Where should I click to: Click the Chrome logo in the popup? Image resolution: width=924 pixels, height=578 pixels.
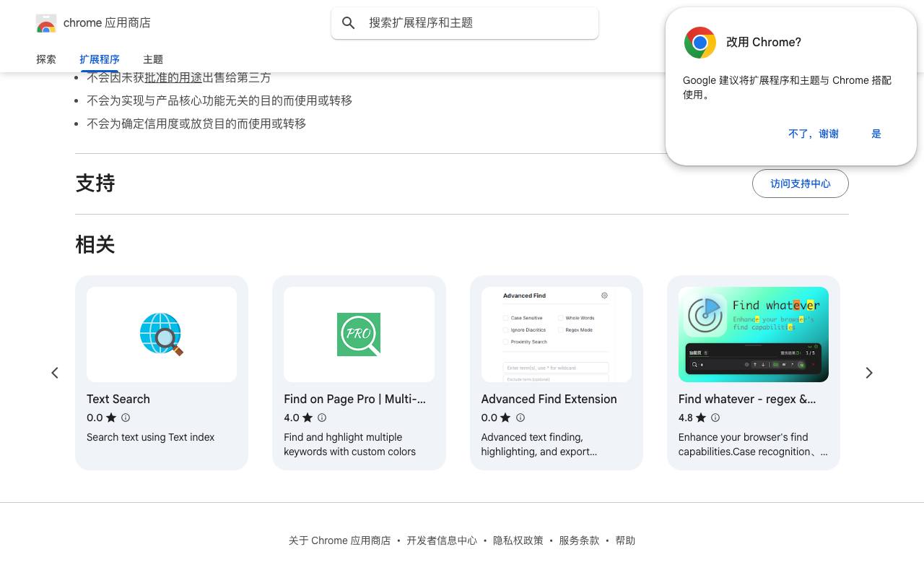[x=699, y=43]
